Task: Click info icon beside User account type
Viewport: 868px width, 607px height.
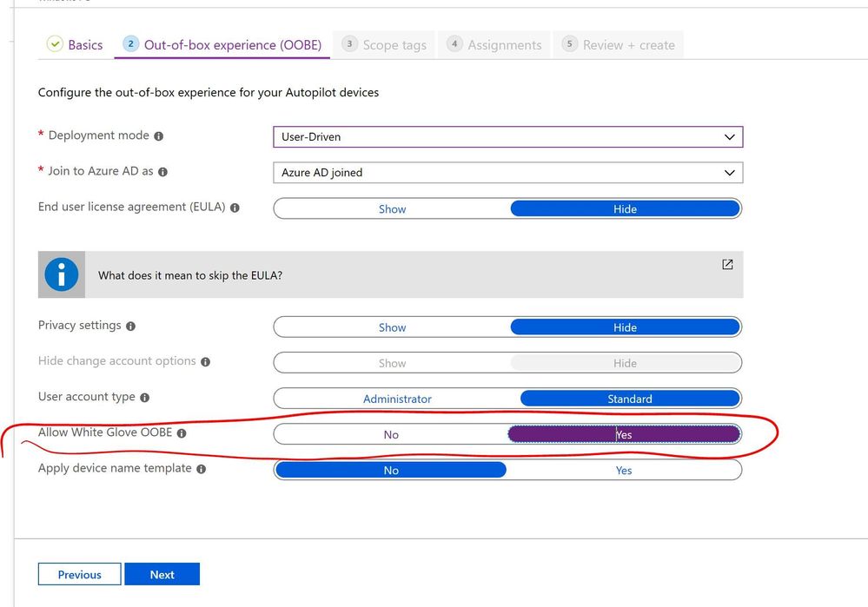Action: pos(145,398)
